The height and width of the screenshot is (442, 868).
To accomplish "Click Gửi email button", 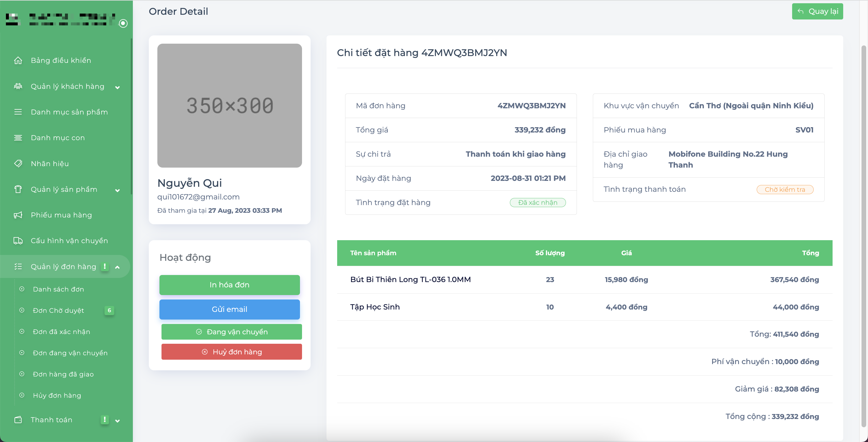I will click(x=229, y=309).
